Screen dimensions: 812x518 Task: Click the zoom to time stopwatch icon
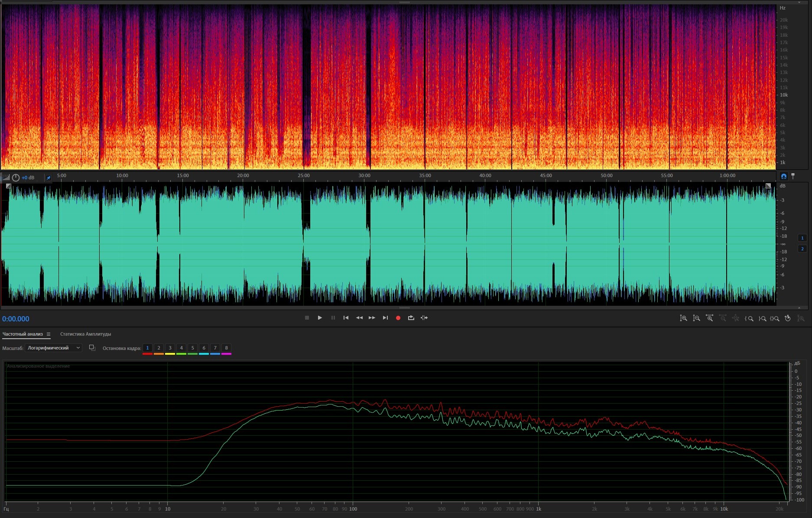788,318
